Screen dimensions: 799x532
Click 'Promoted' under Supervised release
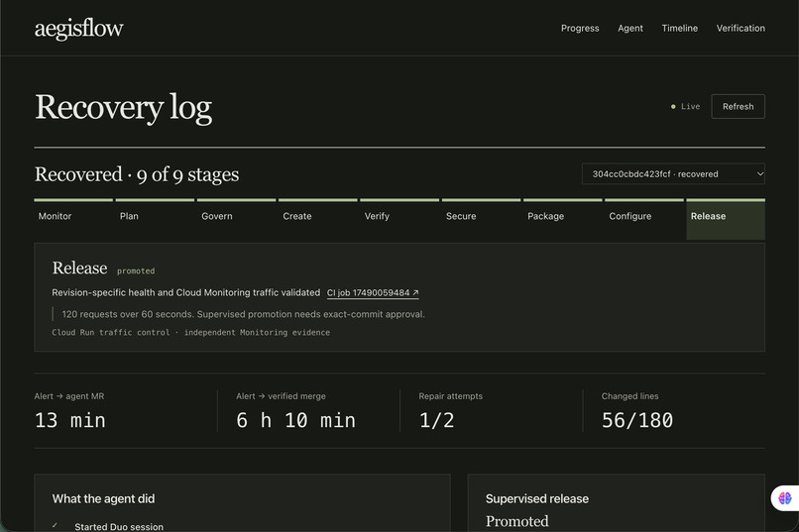[x=517, y=521]
